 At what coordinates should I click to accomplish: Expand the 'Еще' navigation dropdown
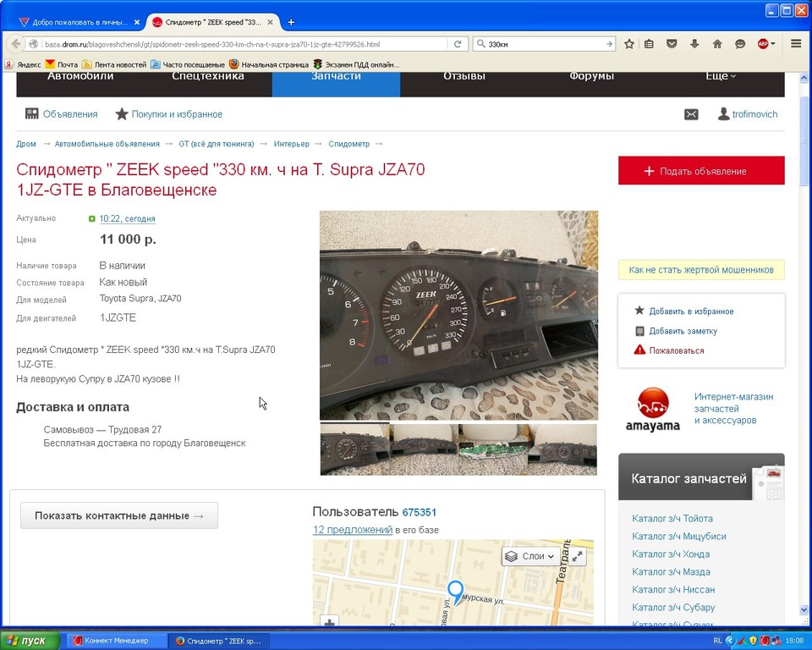(x=721, y=77)
